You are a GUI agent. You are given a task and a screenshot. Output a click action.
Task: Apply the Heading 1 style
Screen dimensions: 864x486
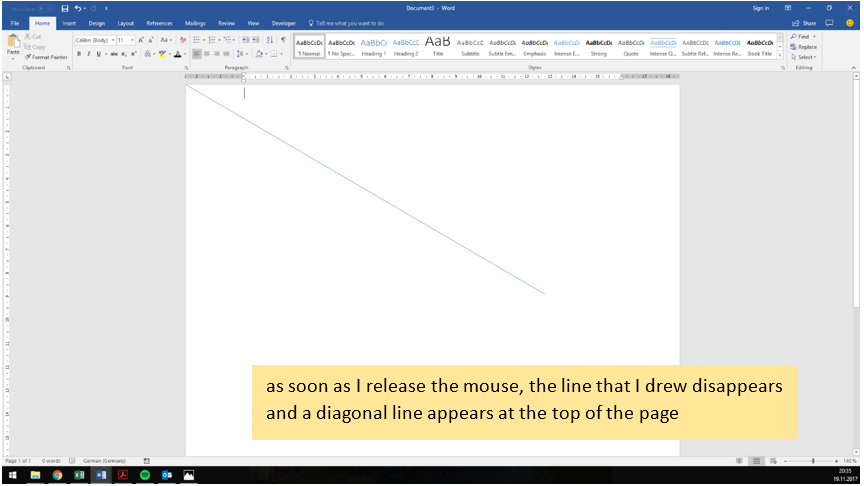(x=374, y=47)
